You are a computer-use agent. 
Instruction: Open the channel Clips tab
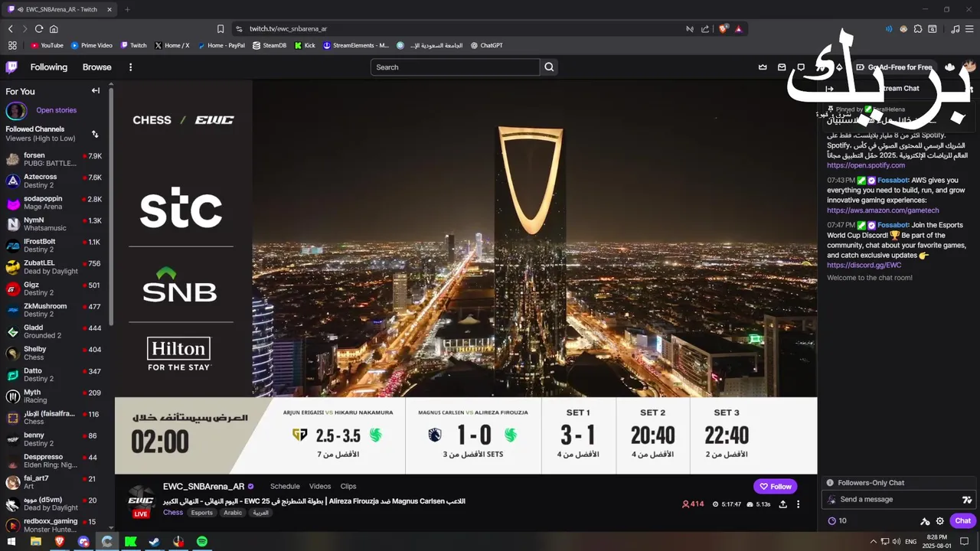tap(348, 487)
